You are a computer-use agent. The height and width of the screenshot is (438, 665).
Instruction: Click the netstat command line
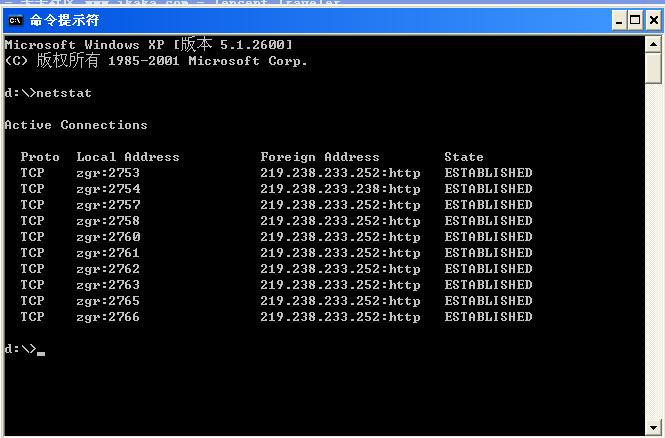48,93
